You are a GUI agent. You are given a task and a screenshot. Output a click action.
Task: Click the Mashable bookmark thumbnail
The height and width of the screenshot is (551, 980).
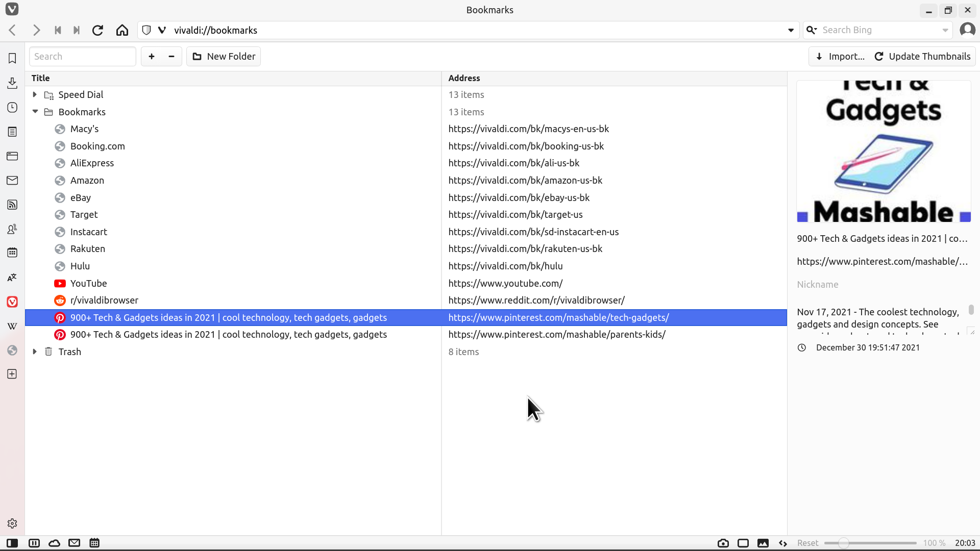tap(884, 151)
